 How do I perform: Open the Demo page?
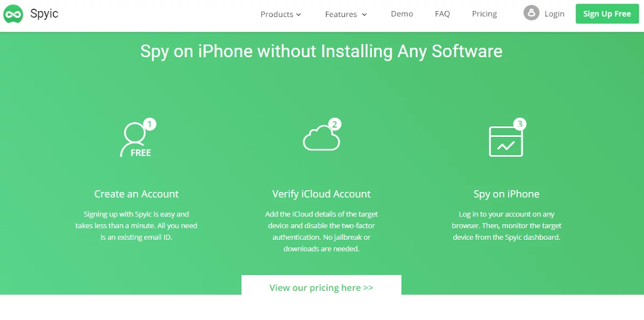click(x=402, y=14)
